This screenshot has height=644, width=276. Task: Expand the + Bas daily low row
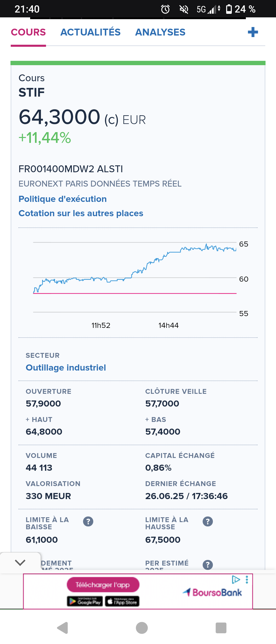(x=156, y=420)
